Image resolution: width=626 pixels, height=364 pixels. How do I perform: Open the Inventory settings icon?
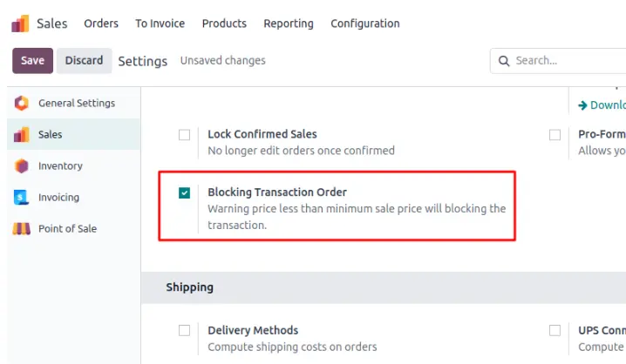[22, 166]
